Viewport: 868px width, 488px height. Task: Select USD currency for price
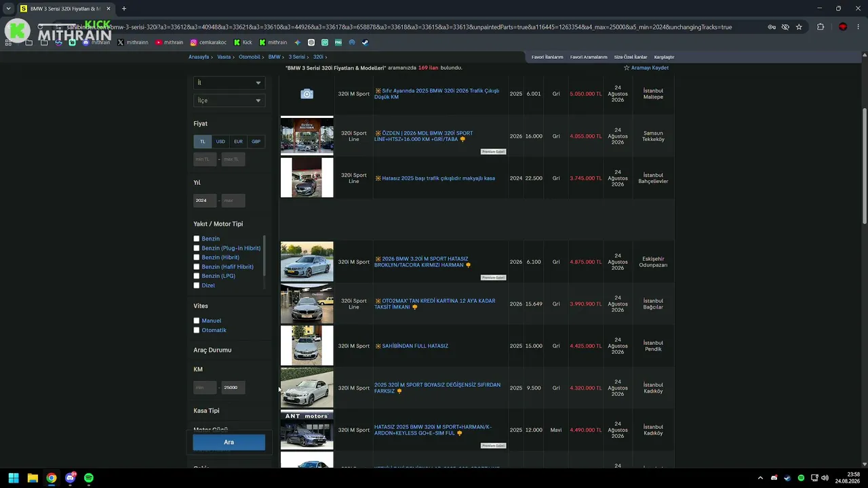(x=220, y=142)
